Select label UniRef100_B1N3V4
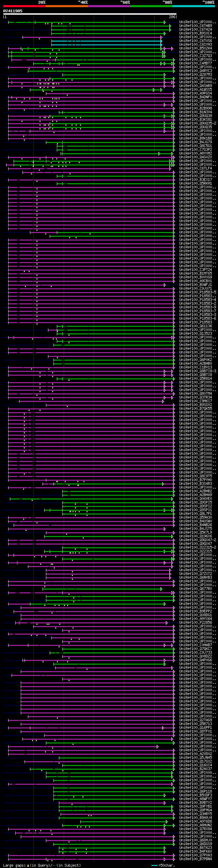This screenshot has width=218, height=868. 196,112
